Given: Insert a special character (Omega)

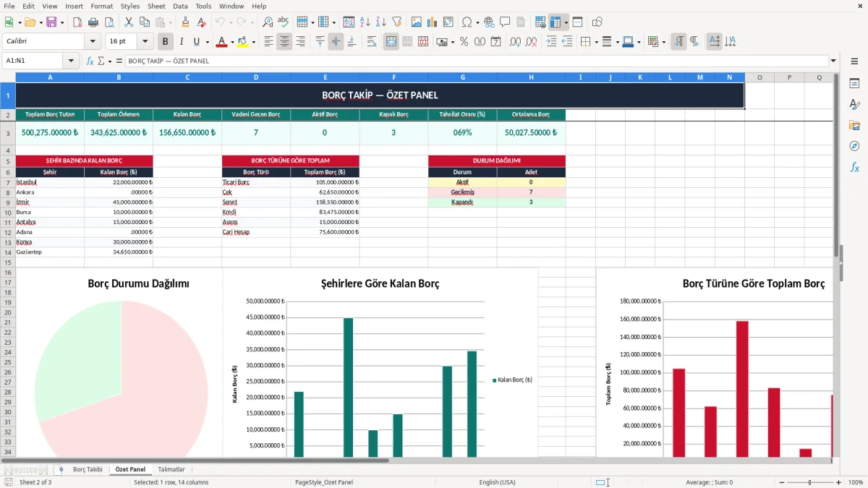Looking at the screenshot, I should 467,22.
